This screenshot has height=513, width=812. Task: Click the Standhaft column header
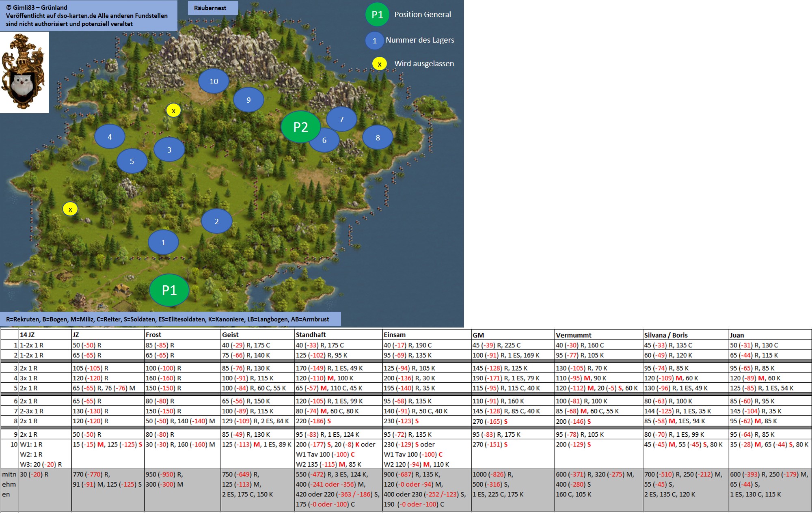click(x=311, y=335)
